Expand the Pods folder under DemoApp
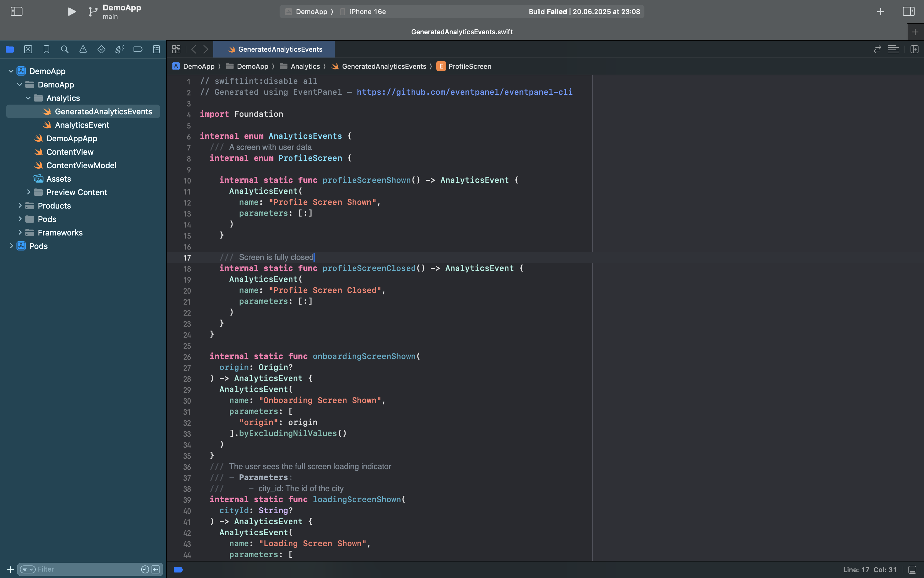Viewport: 924px width, 578px height. [x=20, y=219]
